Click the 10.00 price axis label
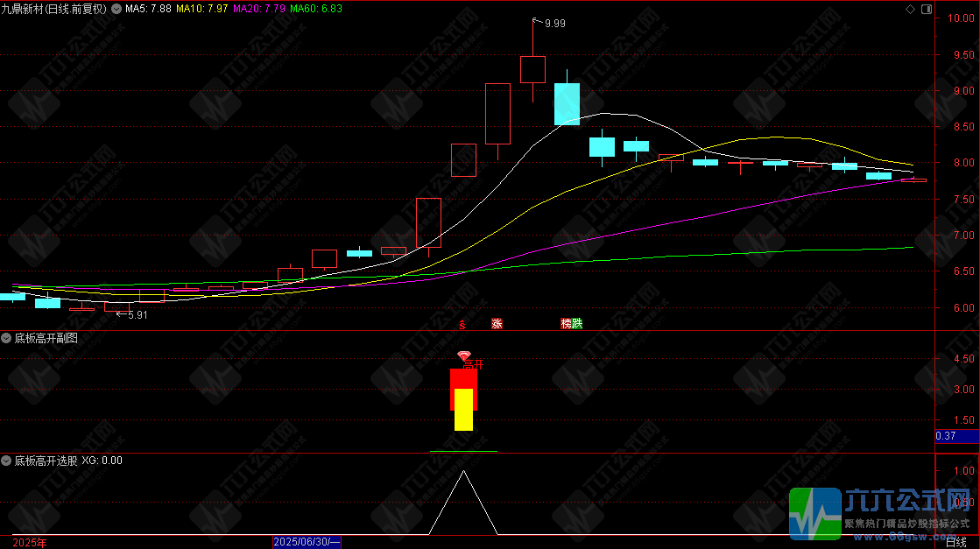980x549 pixels. 960,18
